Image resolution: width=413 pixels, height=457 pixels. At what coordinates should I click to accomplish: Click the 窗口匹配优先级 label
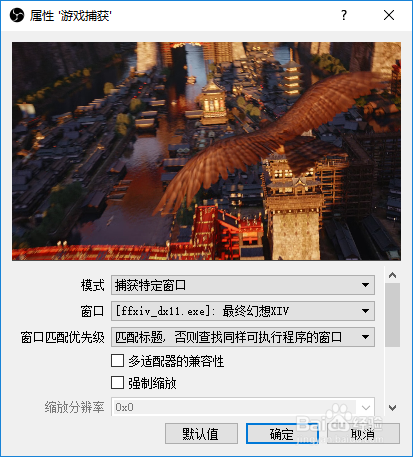[x=63, y=337]
